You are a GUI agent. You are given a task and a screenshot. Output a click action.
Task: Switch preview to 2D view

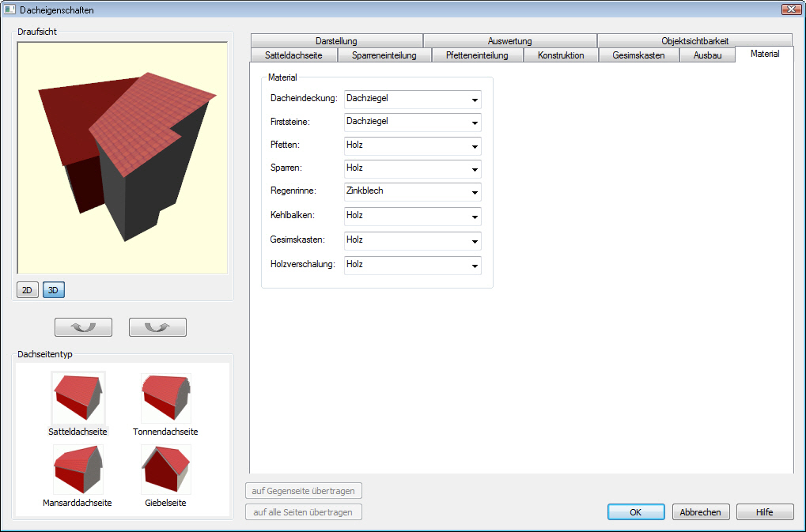coord(27,290)
